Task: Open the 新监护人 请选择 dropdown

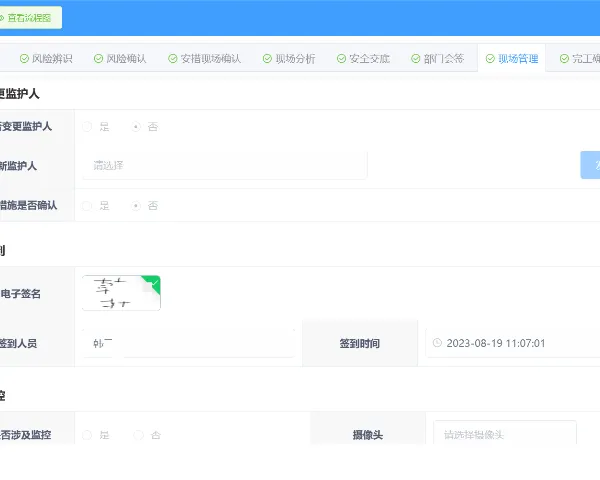Action: click(x=225, y=165)
